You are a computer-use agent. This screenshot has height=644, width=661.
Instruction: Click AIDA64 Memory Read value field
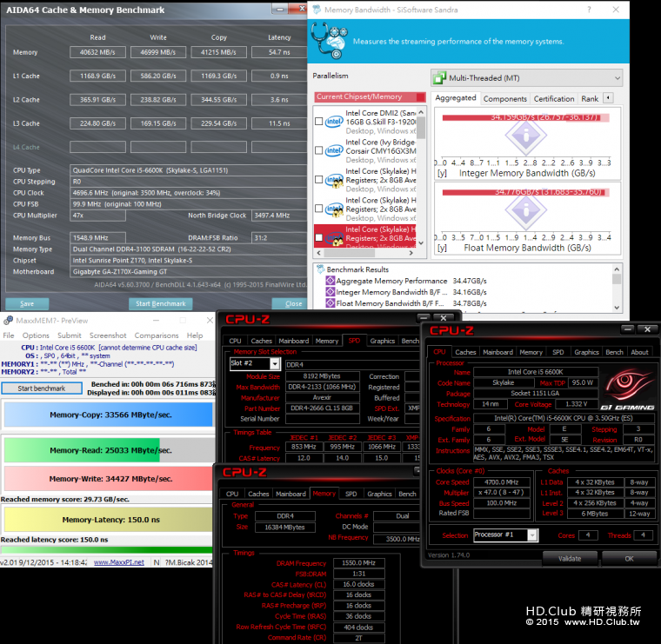coord(97,52)
